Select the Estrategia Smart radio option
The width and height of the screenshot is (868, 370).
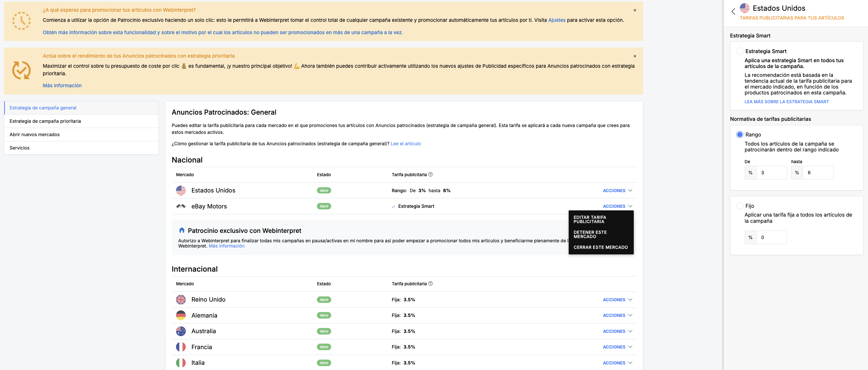tap(739, 51)
